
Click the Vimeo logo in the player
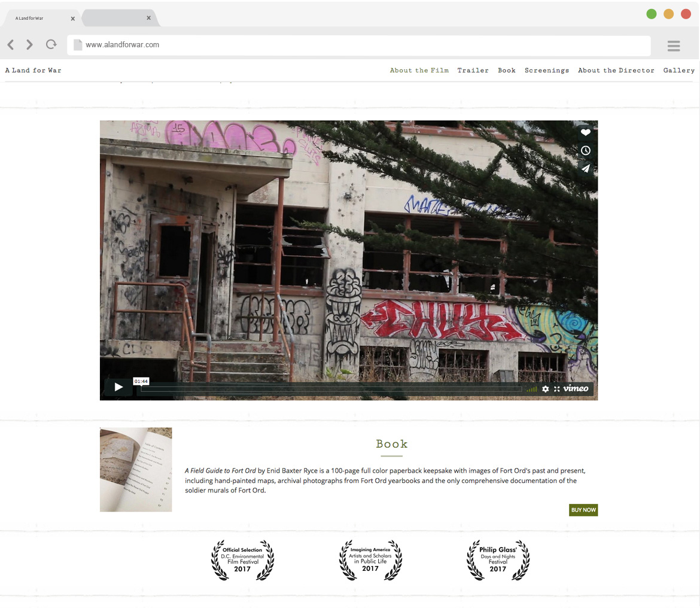tap(576, 388)
